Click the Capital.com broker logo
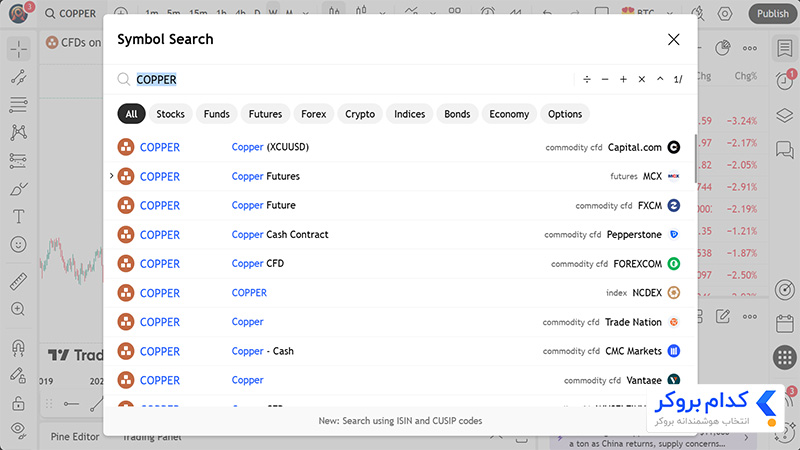800x450 pixels. (673, 147)
